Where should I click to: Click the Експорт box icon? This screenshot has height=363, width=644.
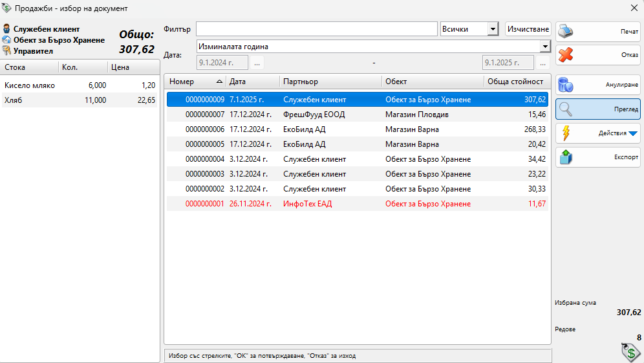point(566,157)
